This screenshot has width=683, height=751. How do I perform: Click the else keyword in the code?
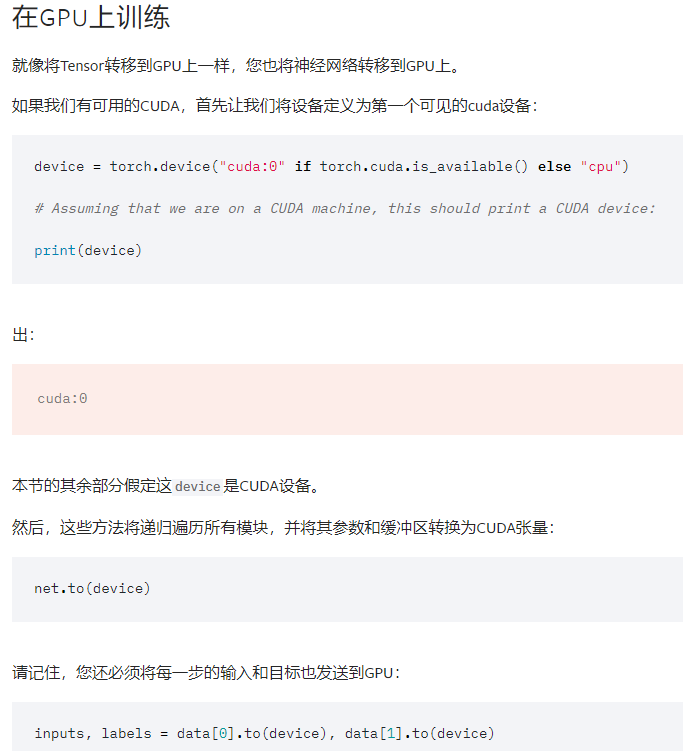coord(554,167)
